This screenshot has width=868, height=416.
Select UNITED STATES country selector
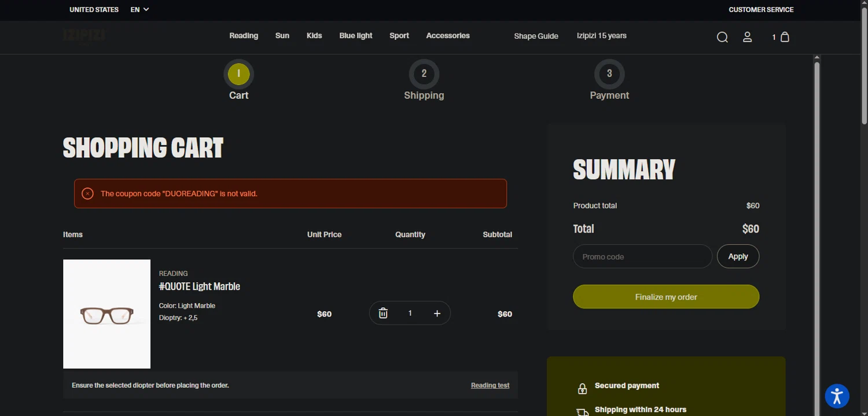click(x=94, y=9)
